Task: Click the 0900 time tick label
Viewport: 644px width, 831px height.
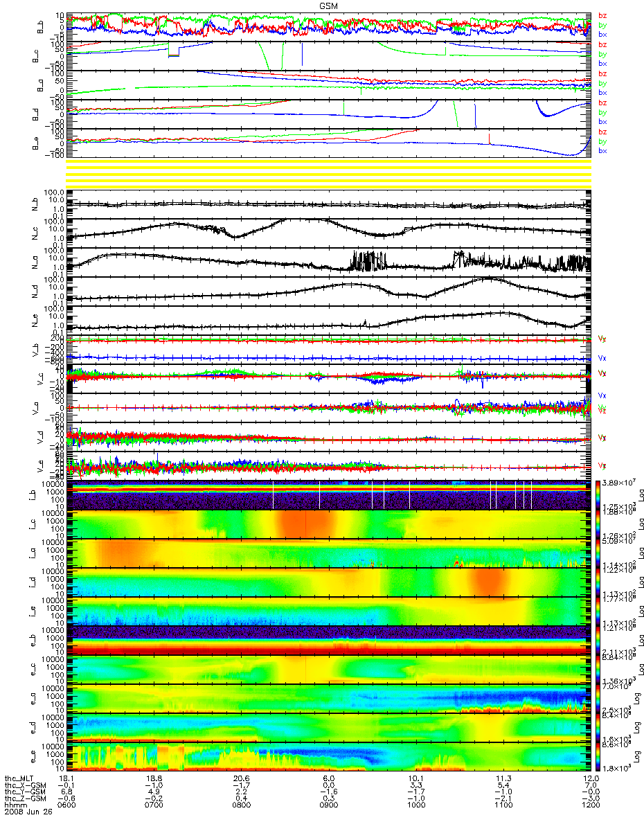Action: (x=329, y=805)
